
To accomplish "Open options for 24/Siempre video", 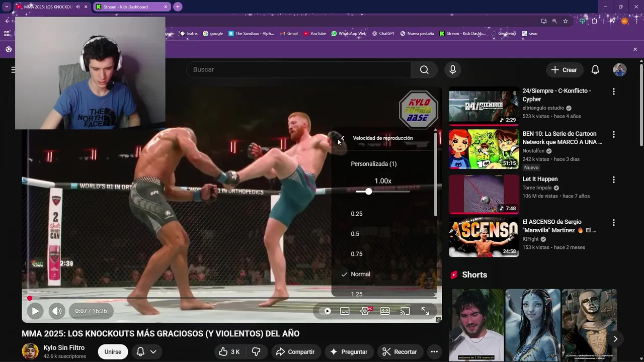I will (x=613, y=92).
